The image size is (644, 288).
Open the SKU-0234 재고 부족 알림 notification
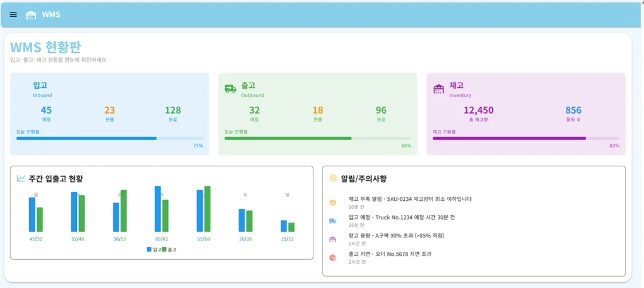click(410, 199)
